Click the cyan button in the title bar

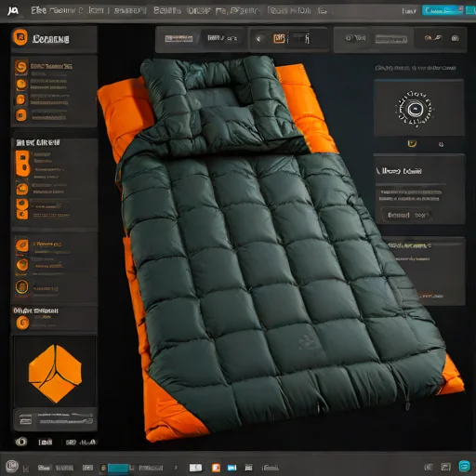pyautogui.click(x=443, y=10)
